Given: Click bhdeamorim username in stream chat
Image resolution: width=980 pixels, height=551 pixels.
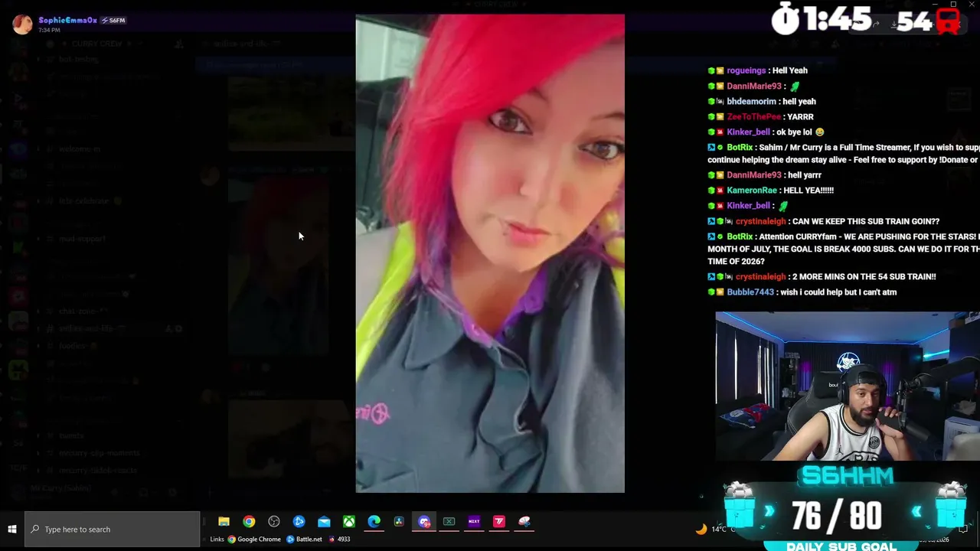Looking at the screenshot, I should tap(751, 102).
